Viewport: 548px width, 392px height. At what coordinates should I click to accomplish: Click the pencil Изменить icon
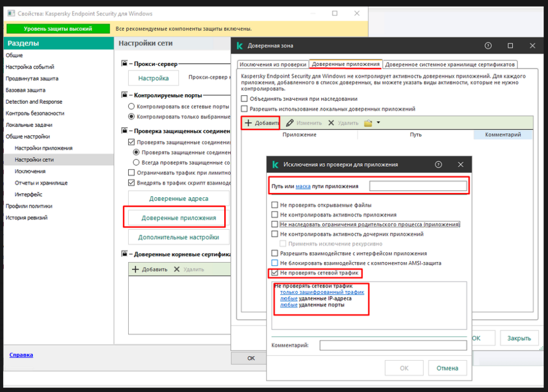tap(290, 123)
